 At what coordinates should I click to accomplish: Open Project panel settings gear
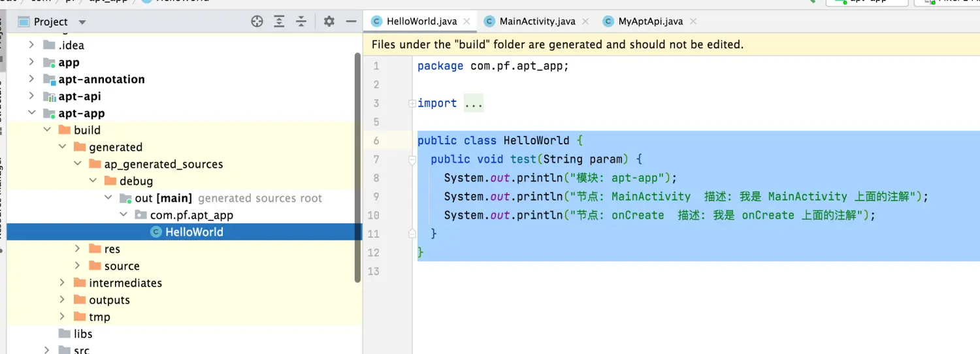pos(329,22)
